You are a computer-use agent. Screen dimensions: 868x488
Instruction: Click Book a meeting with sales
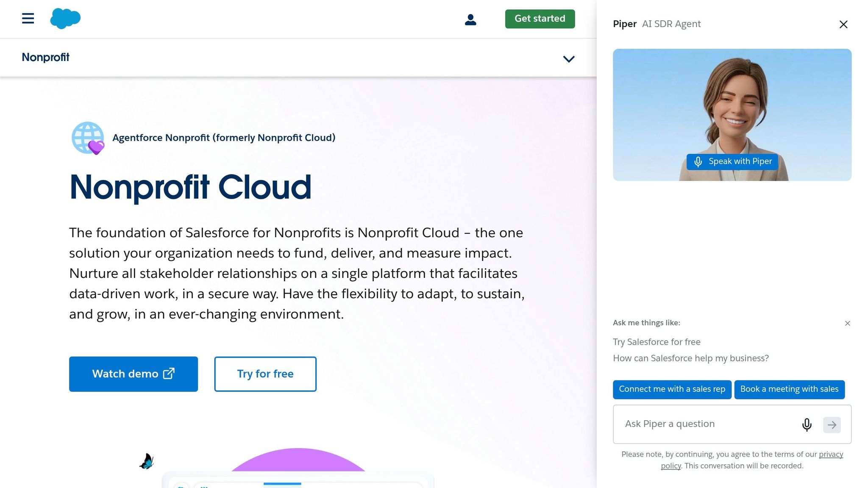pyautogui.click(x=790, y=389)
